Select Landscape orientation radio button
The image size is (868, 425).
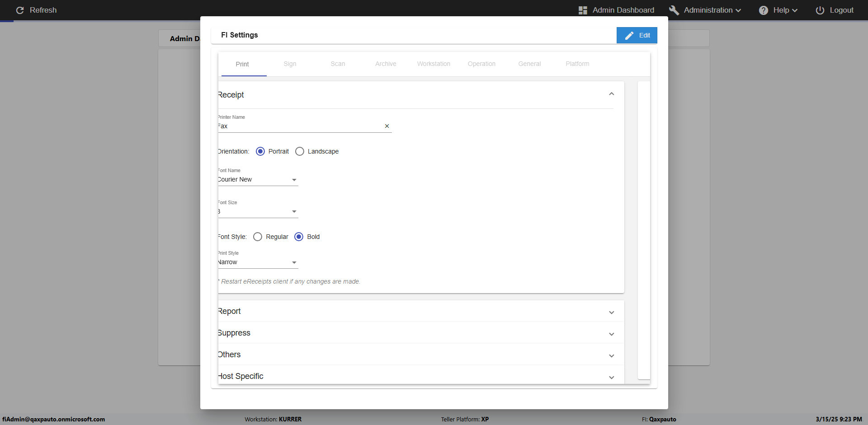[300, 151]
